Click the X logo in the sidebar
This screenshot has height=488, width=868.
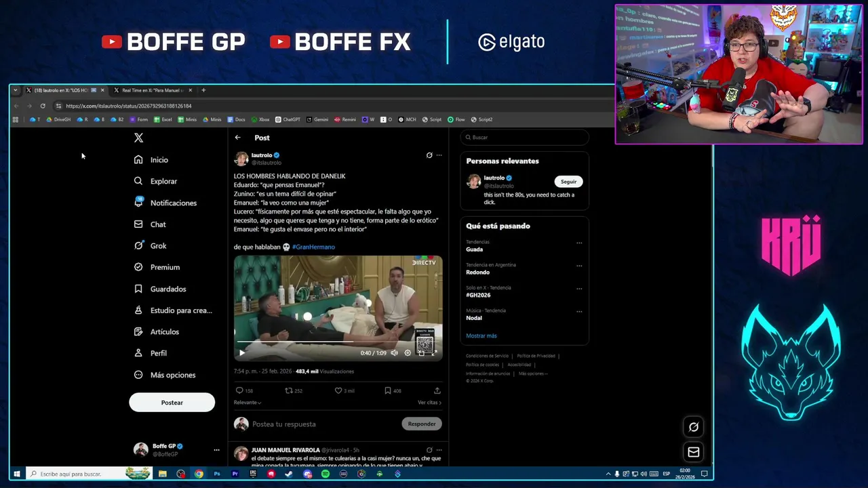138,138
